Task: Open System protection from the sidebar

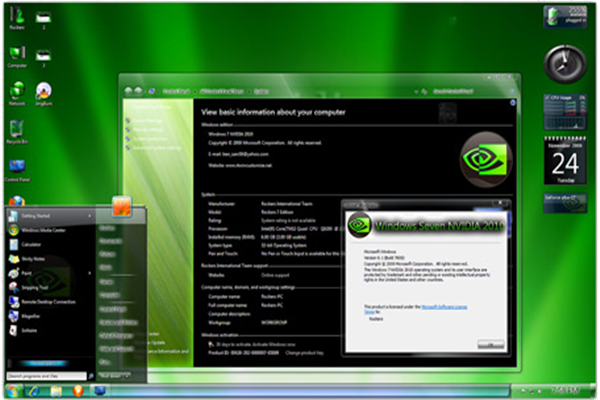Action: [150, 139]
